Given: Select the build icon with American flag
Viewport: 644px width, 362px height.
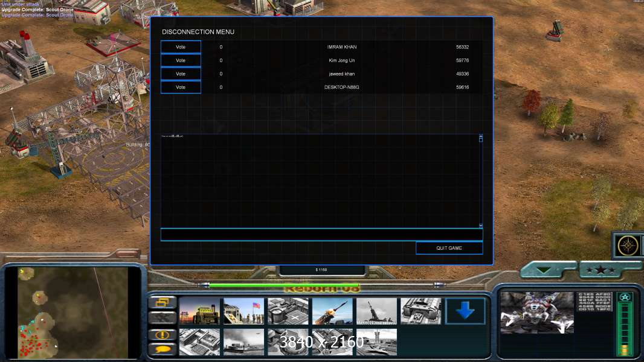Looking at the screenshot, I should [244, 311].
